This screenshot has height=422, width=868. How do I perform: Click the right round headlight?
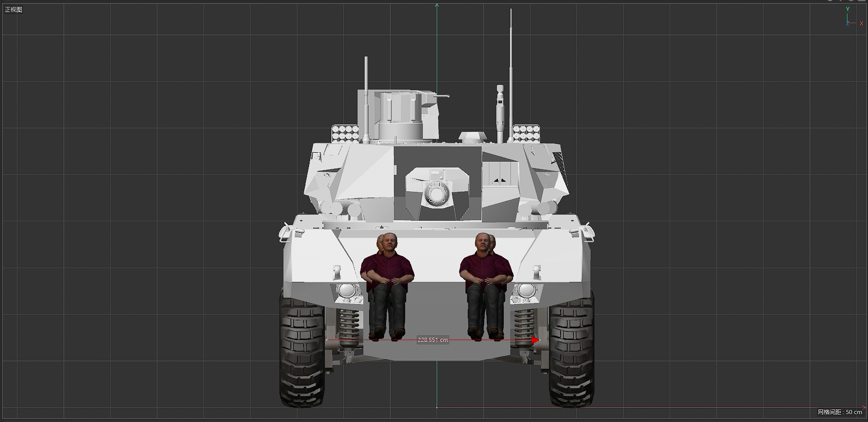526,290
